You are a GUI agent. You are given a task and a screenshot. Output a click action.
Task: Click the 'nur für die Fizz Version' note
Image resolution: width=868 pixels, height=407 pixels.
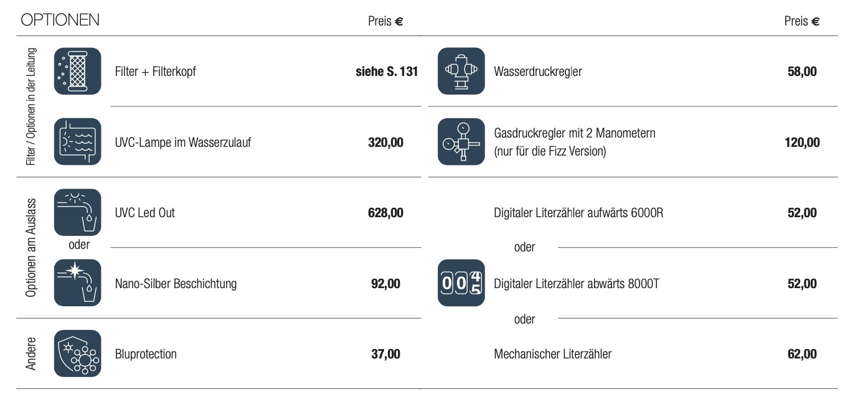tap(550, 151)
